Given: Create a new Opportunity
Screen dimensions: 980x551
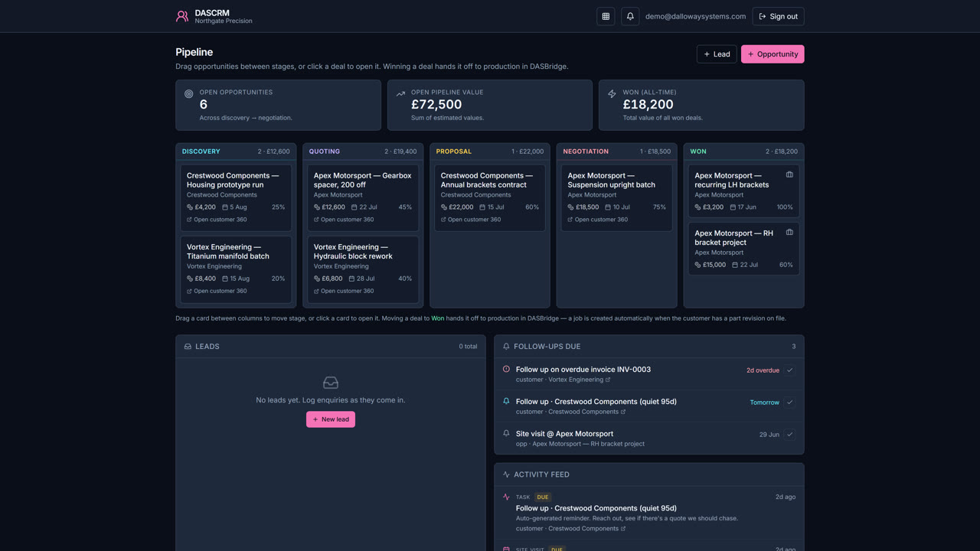Looking at the screenshot, I should coord(773,54).
